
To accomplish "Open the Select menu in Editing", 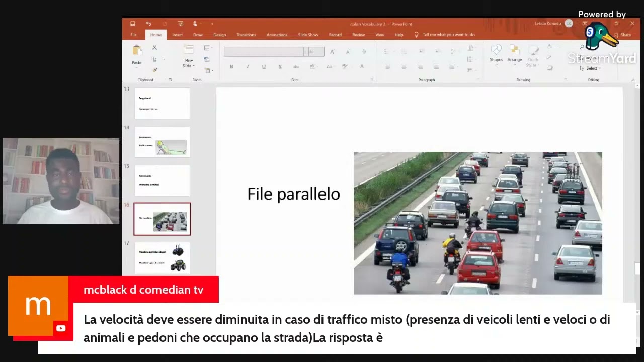I will click(x=591, y=68).
